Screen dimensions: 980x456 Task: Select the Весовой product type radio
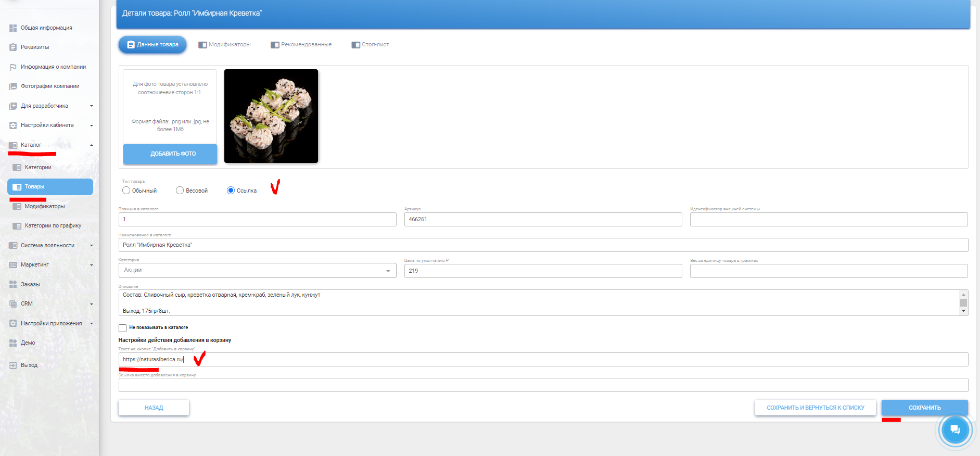[x=180, y=191]
